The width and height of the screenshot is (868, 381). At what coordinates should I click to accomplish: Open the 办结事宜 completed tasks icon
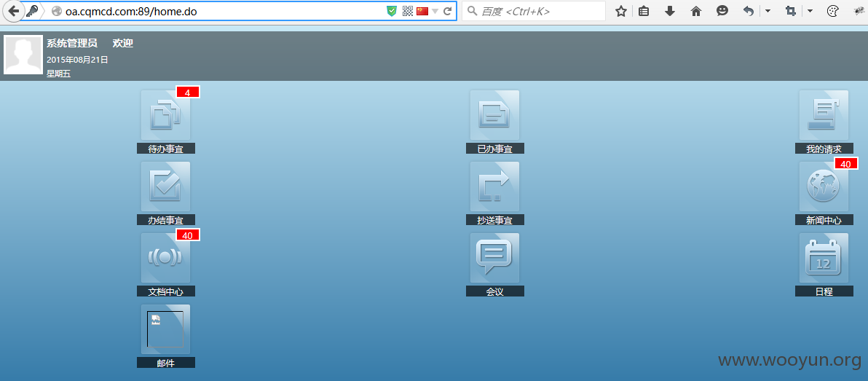(165, 186)
